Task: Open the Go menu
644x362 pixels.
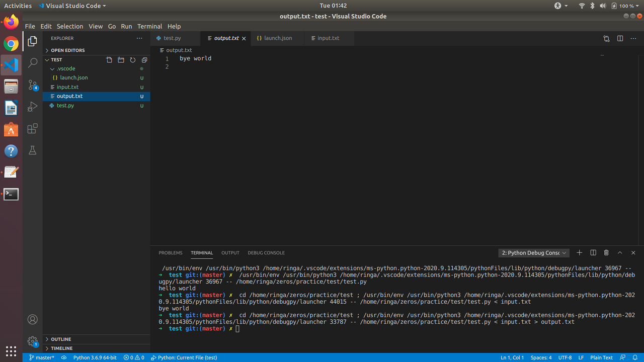Action: (x=112, y=26)
